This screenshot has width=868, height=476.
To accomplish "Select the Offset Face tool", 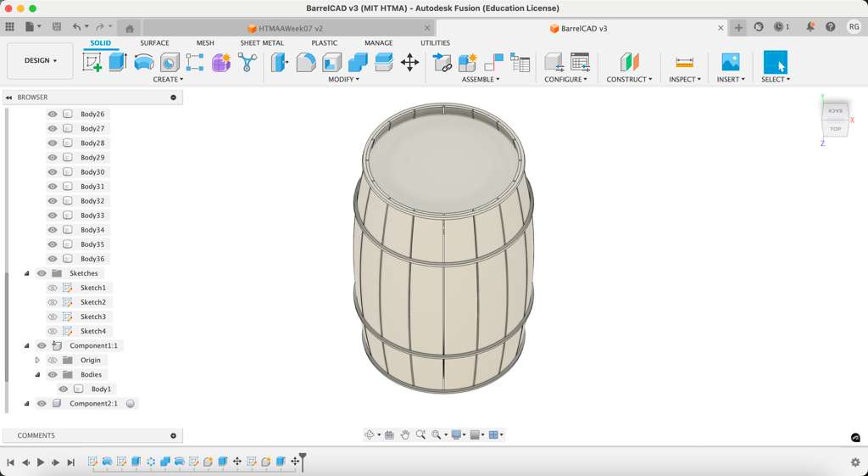I will tap(384, 62).
